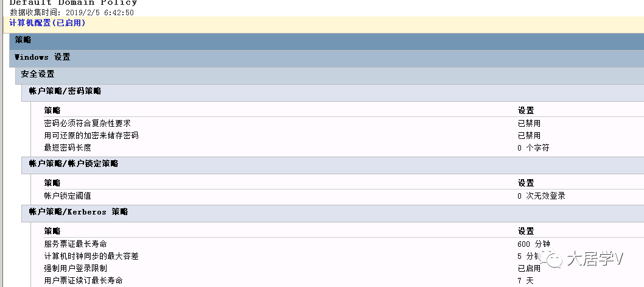Collapse the top-level 策略 header bar
Screen dimensions: 644x287
(326, 40)
